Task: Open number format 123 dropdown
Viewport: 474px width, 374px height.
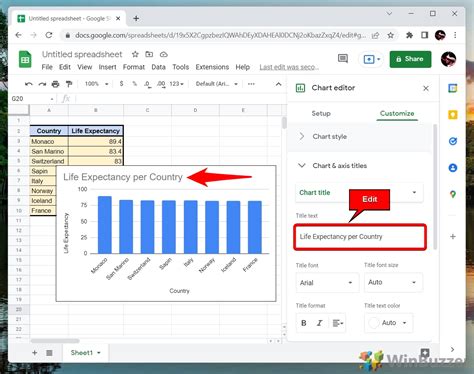Action: (x=176, y=84)
